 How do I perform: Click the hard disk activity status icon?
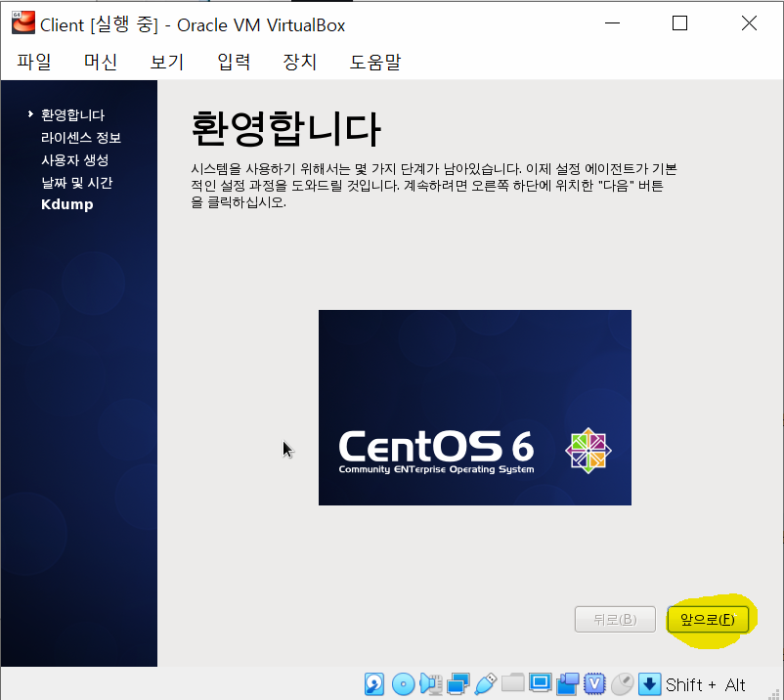point(374,684)
